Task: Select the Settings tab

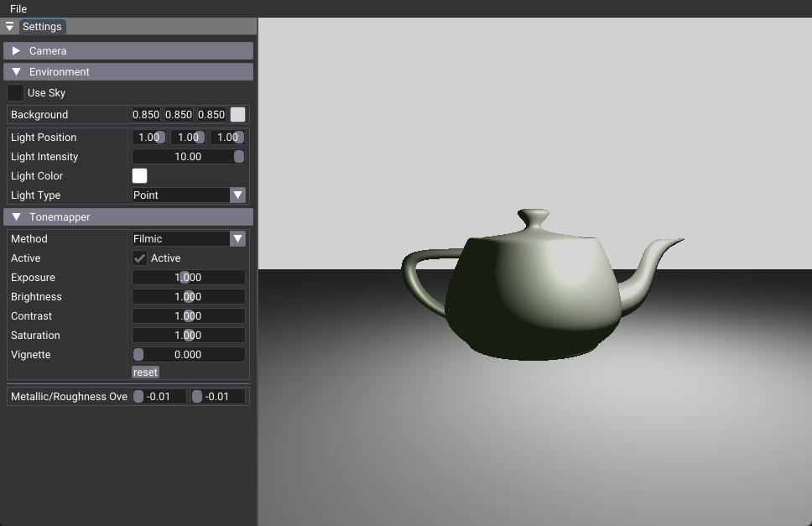Action: point(42,27)
